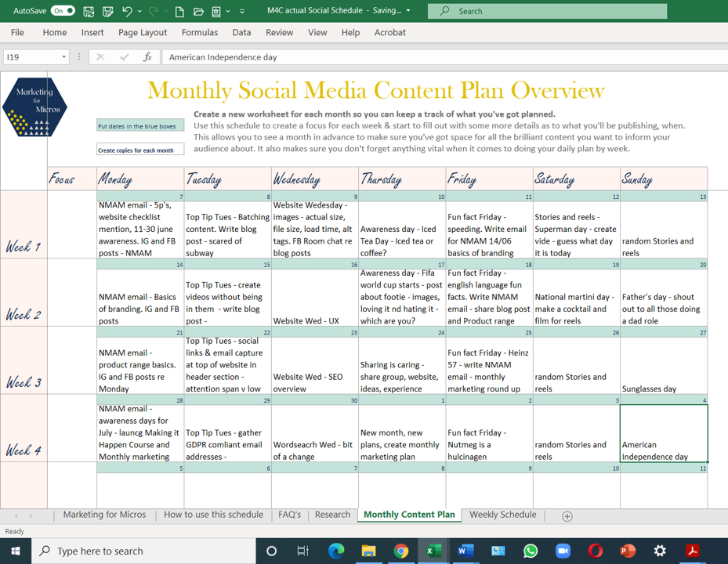Switch to the Weekly Schedule sheet
The height and width of the screenshot is (564, 728).
click(x=502, y=515)
